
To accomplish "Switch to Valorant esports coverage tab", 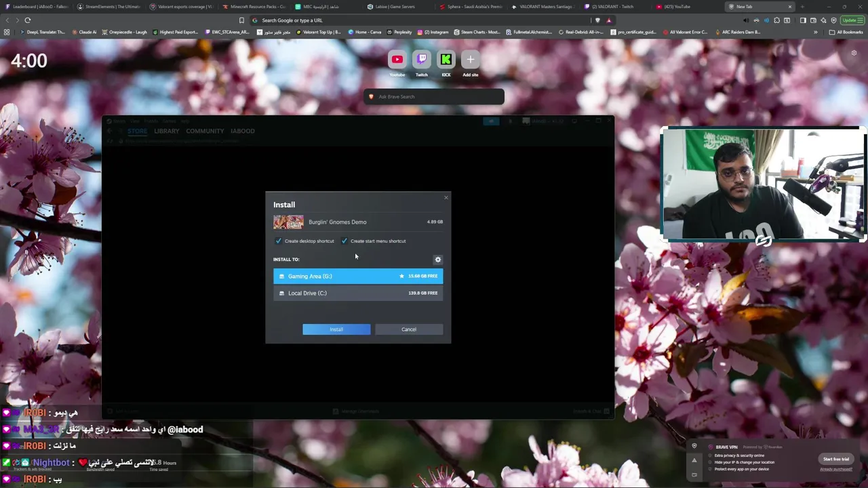I will pyautogui.click(x=180, y=7).
